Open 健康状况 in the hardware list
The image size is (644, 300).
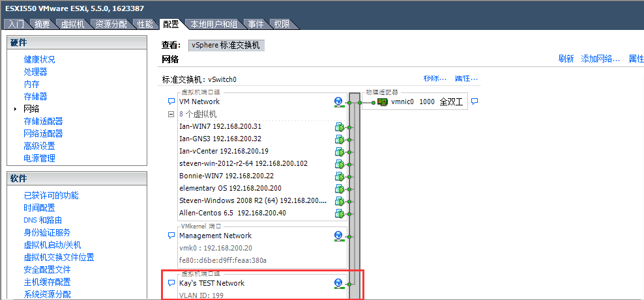[x=39, y=59]
